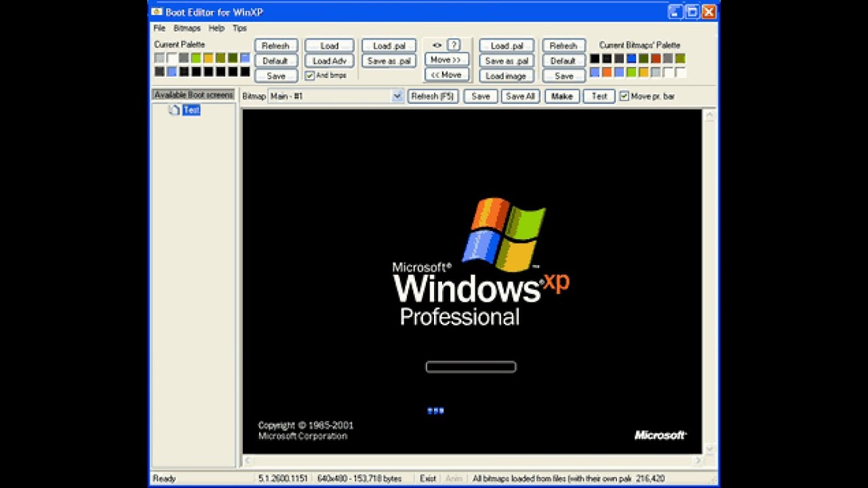Pick royal blue swatch in Current Bitmaps' Palette
Image resolution: width=868 pixels, height=488 pixels.
point(631,59)
